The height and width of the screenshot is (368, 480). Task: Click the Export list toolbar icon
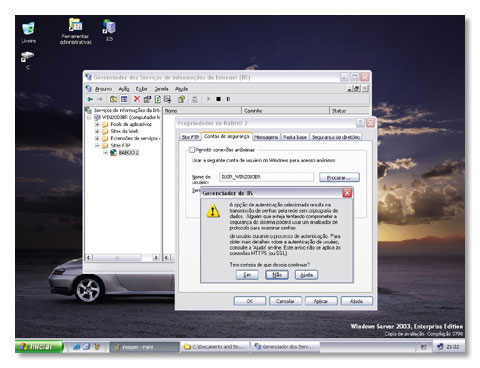point(167,99)
